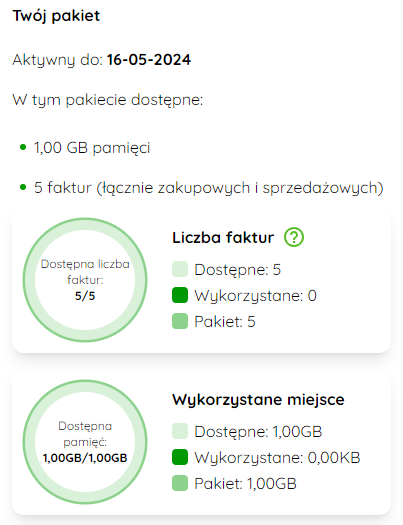Click the help icon next to Liczba faktur
Image resolution: width=403 pixels, height=525 pixels.
tap(294, 237)
